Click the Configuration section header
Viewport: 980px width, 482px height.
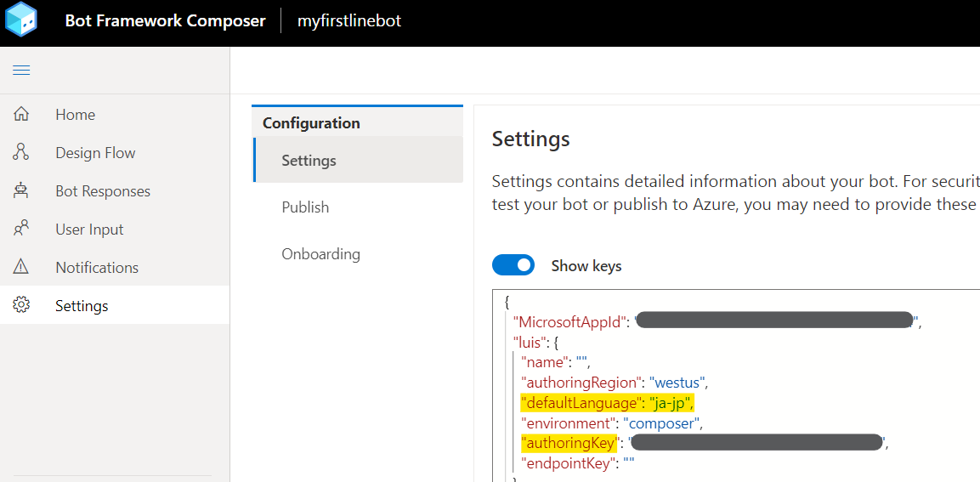point(311,123)
